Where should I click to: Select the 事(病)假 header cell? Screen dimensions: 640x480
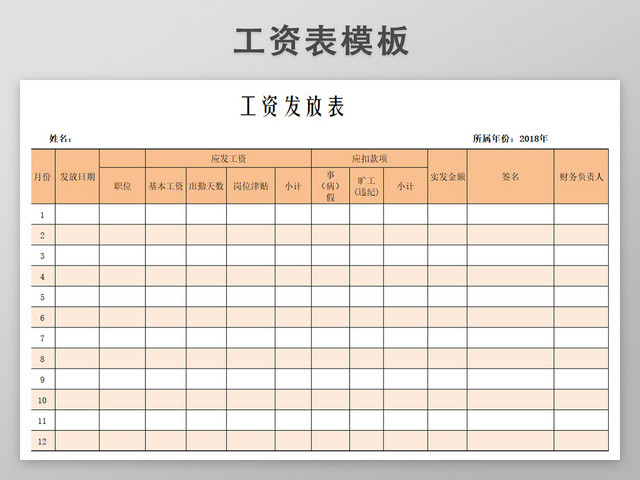(330, 186)
